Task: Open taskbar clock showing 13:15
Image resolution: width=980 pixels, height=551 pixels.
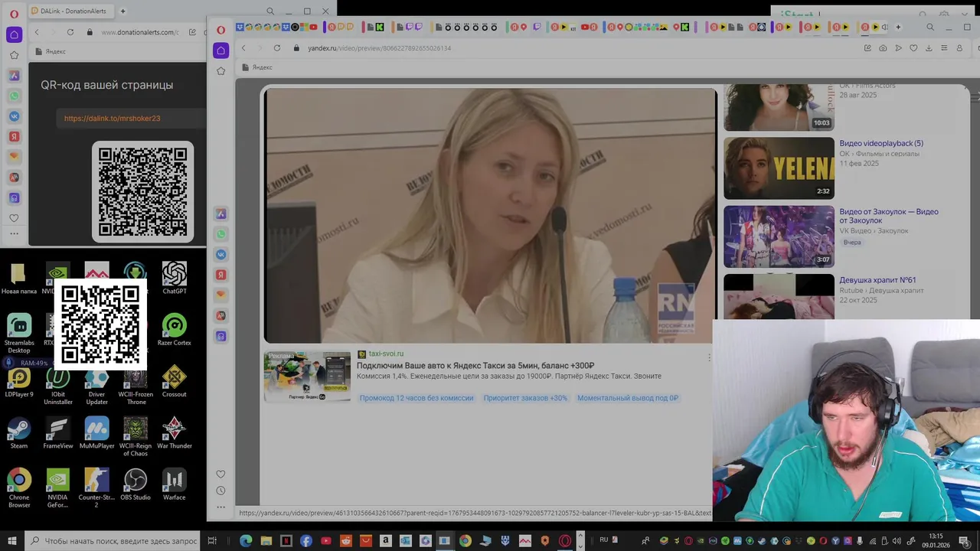Action: tap(936, 540)
